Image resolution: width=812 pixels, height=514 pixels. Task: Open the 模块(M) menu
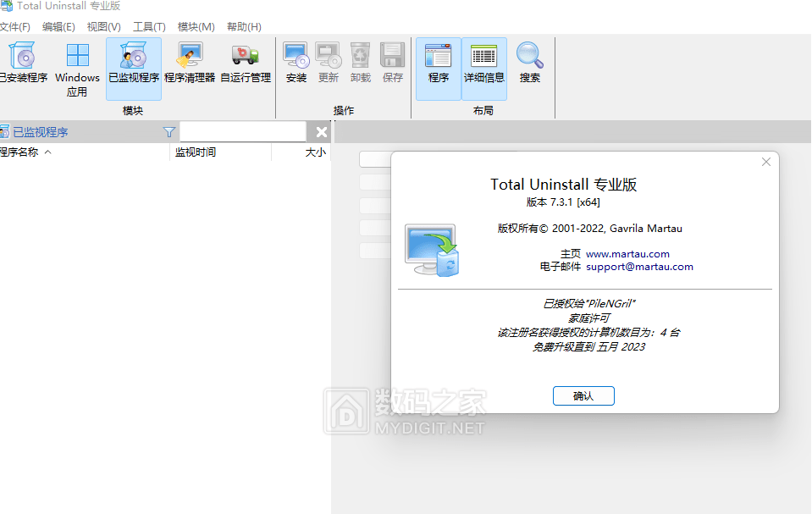(196, 26)
